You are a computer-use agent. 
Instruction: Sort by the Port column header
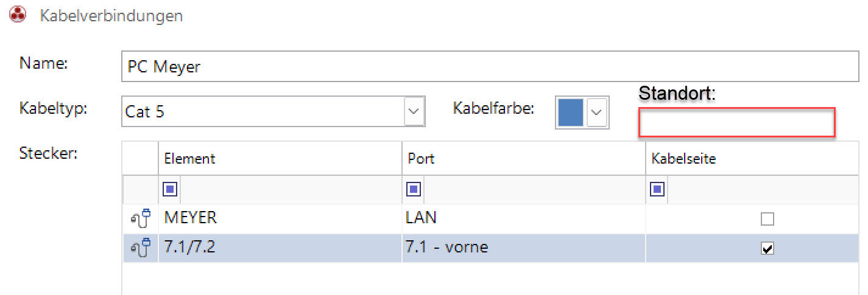524,159
